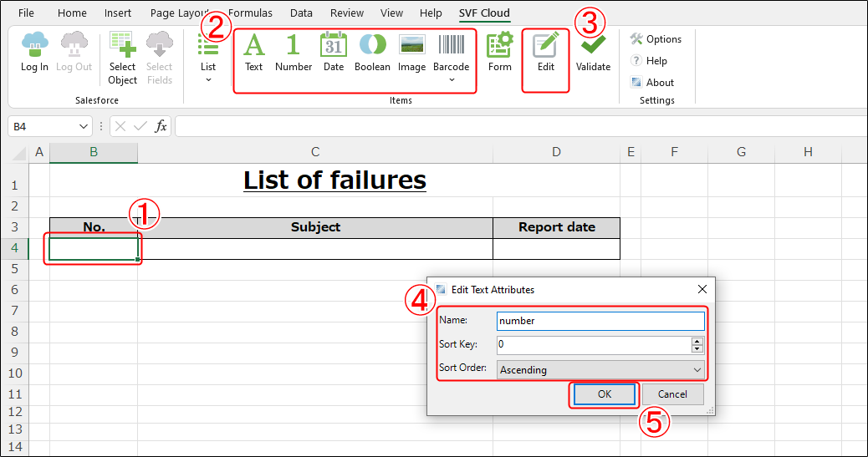Select the SVF Cloud tab
Viewport: 868px width, 457px height.
pos(484,13)
